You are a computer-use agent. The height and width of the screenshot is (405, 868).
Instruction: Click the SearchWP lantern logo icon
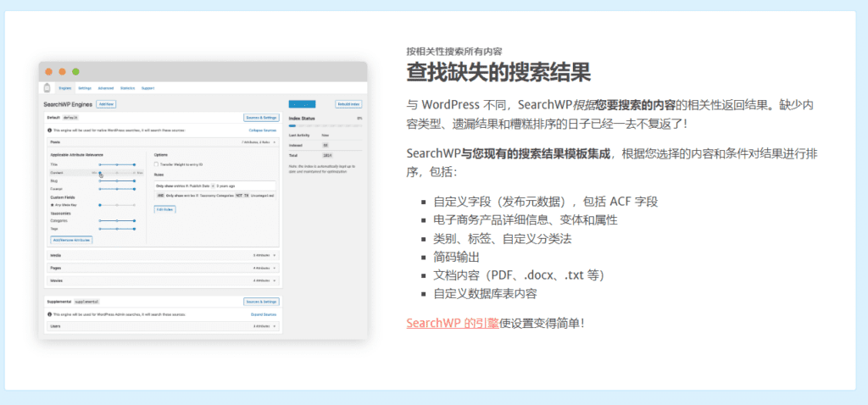pos(47,88)
